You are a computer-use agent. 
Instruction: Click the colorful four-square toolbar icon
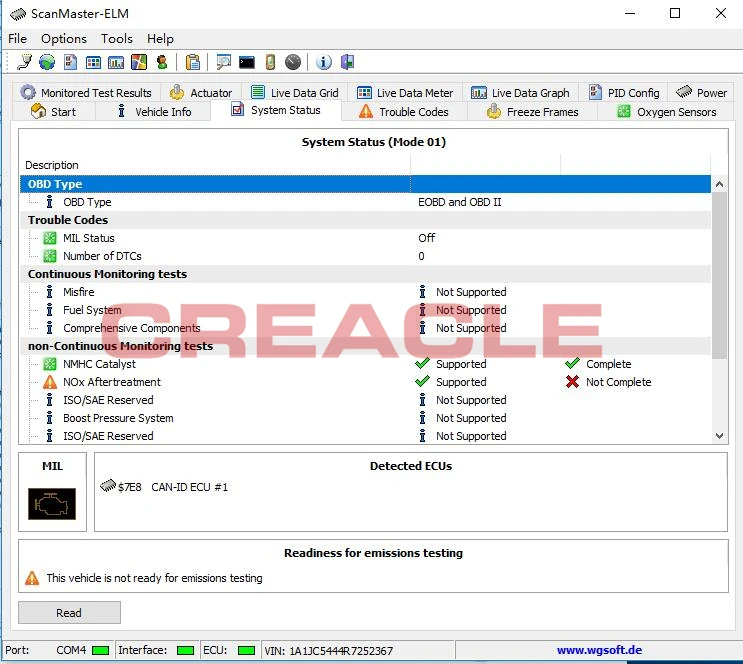[139, 62]
